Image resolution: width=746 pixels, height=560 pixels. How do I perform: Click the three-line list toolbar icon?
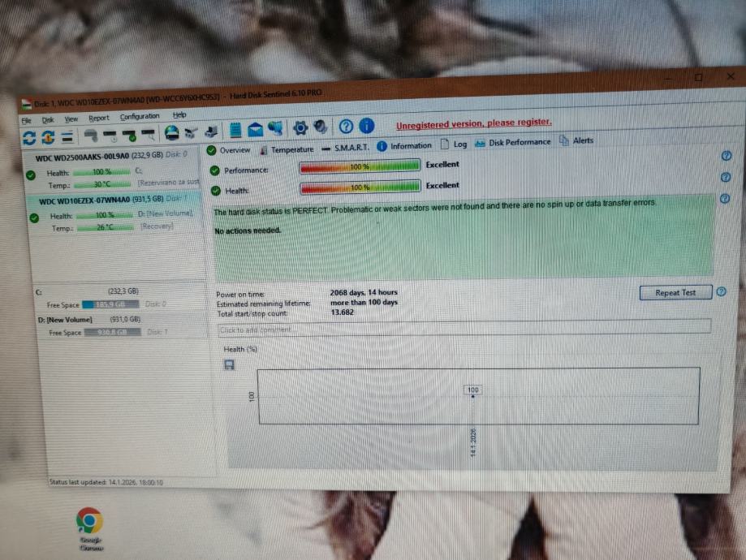[67, 137]
